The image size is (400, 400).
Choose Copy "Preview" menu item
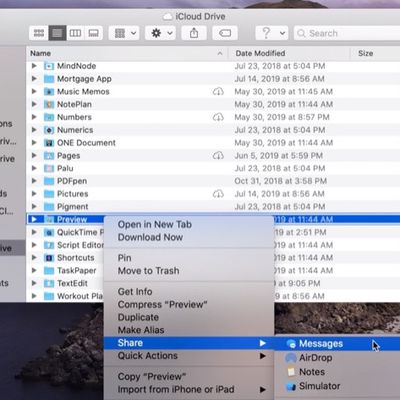click(x=189, y=377)
